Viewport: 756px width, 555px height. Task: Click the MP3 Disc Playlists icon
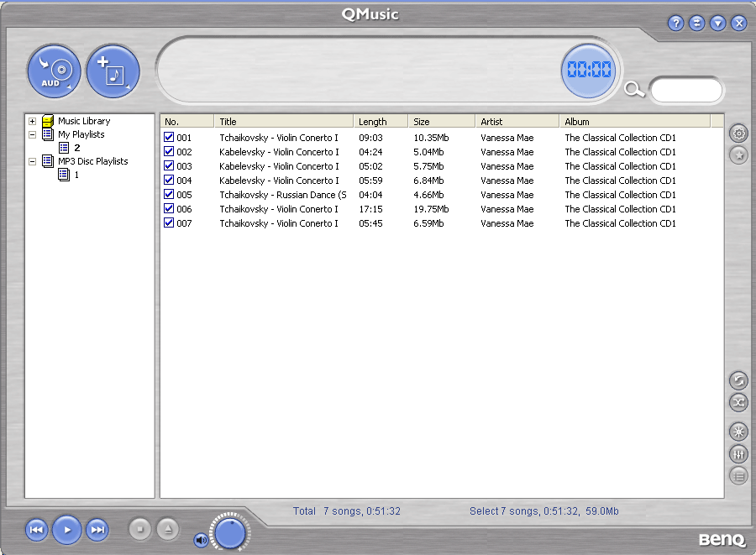[48, 161]
